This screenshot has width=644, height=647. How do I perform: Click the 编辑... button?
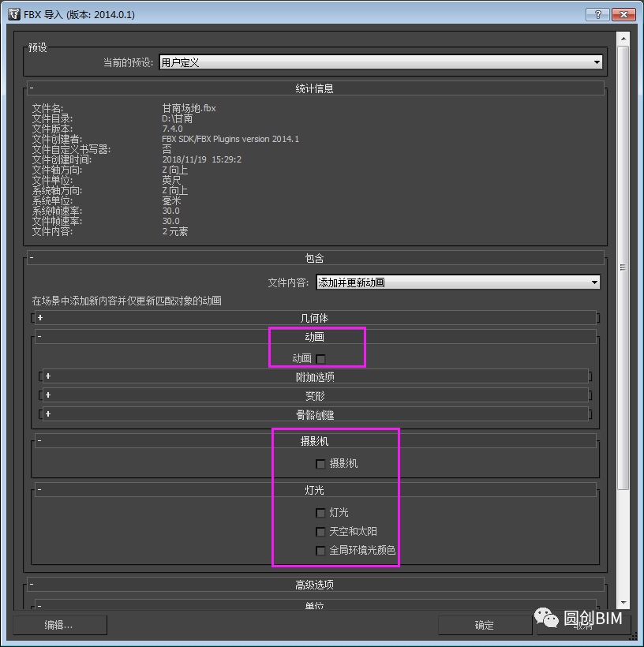[59, 625]
